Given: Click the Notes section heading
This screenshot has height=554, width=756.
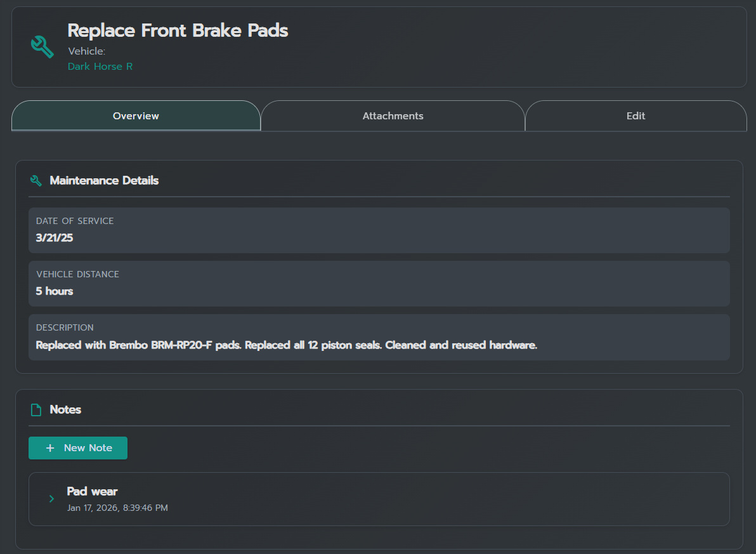Looking at the screenshot, I should 65,410.
